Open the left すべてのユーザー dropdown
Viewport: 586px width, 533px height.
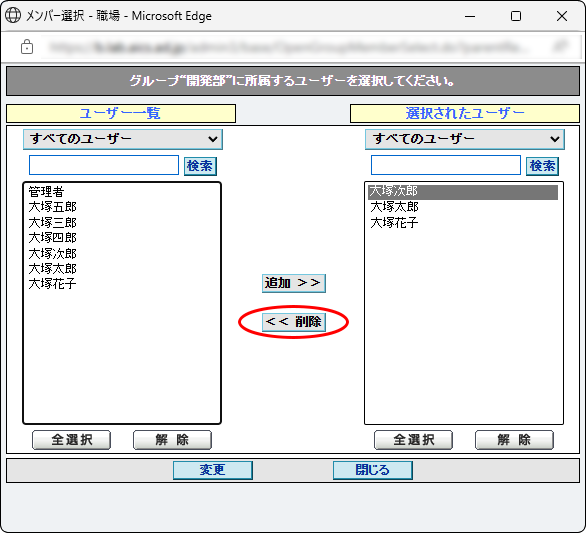coord(123,139)
